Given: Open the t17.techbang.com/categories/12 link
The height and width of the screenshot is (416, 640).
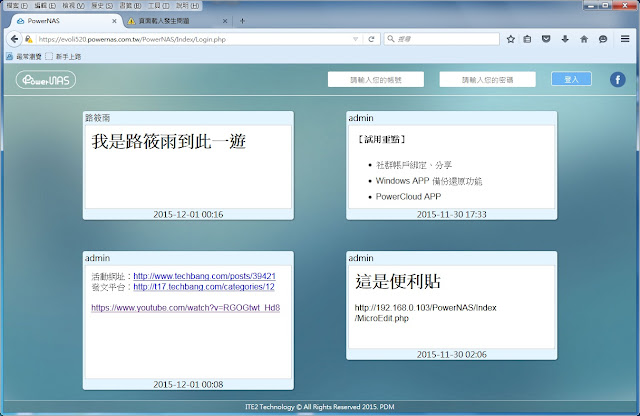Looking at the screenshot, I should (x=204, y=287).
